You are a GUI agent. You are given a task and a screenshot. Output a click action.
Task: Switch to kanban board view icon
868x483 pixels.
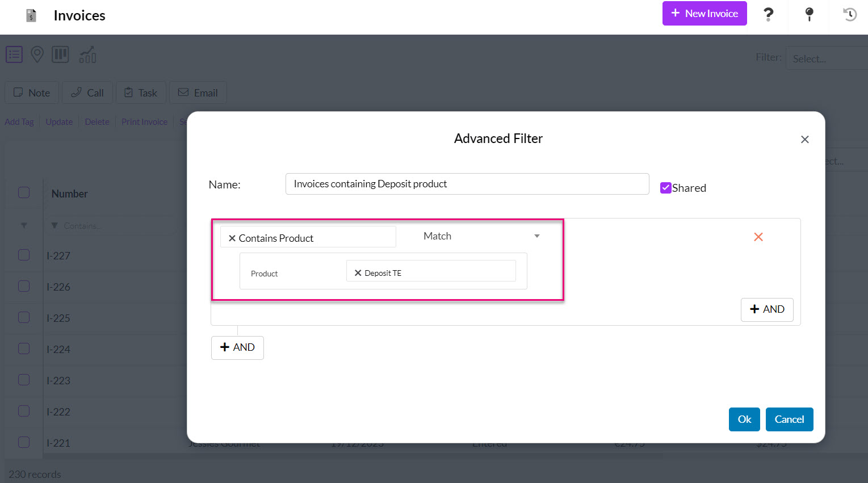point(60,54)
